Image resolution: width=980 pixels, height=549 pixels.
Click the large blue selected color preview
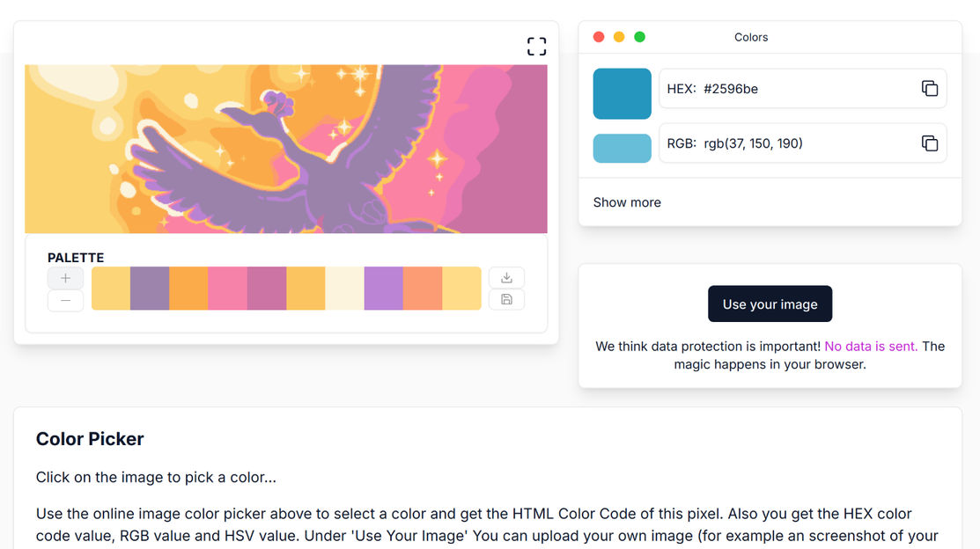click(x=622, y=93)
